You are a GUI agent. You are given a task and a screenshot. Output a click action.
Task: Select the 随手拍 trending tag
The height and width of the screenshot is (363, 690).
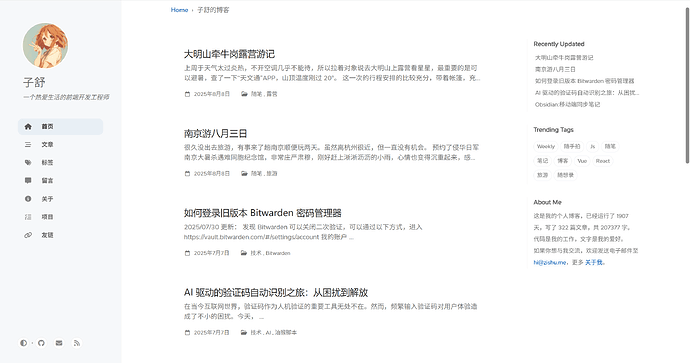pyautogui.click(x=572, y=147)
